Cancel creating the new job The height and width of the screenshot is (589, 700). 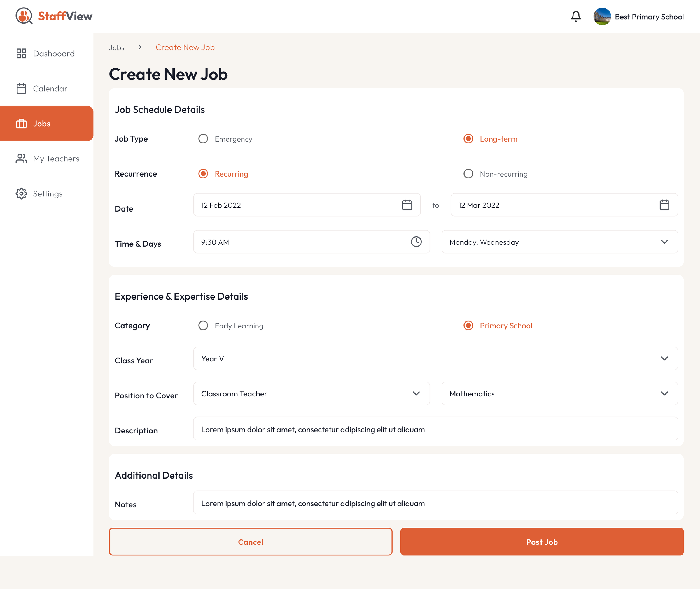coord(251,542)
